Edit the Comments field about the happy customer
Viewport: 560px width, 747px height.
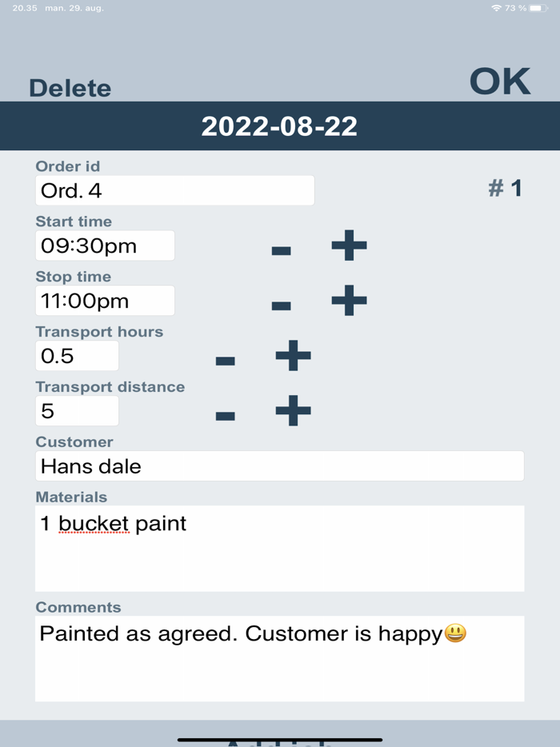pos(279,657)
